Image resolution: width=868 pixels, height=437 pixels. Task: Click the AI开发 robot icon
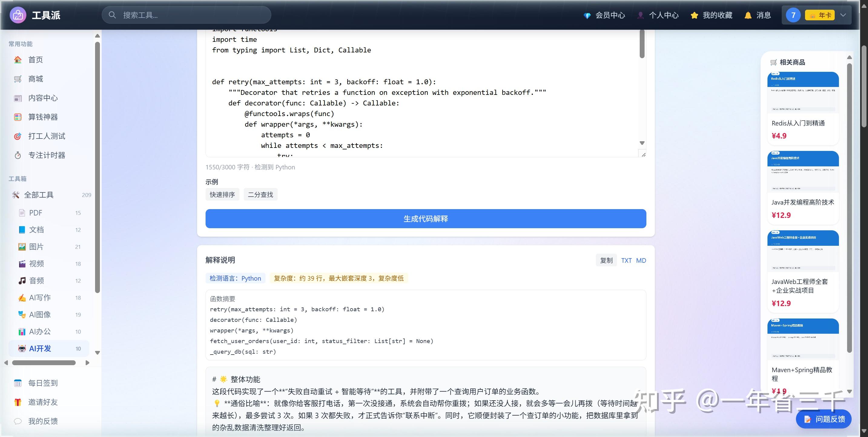22,349
